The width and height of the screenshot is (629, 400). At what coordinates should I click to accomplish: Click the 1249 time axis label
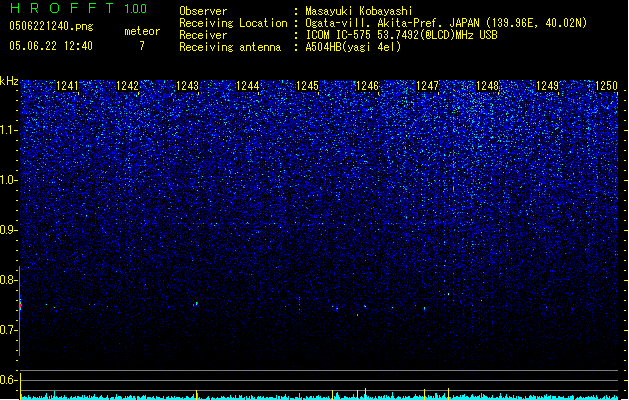[x=547, y=86]
